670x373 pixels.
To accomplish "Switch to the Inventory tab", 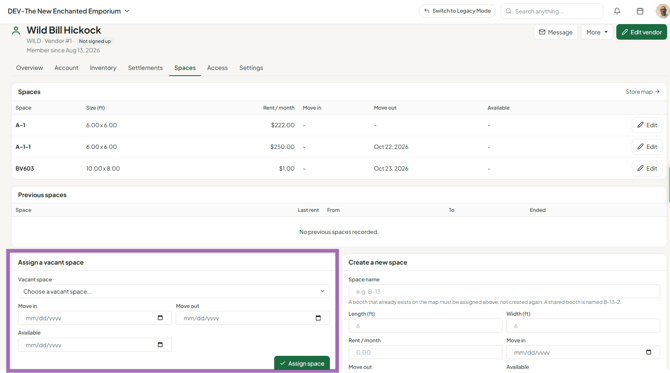I will 103,68.
